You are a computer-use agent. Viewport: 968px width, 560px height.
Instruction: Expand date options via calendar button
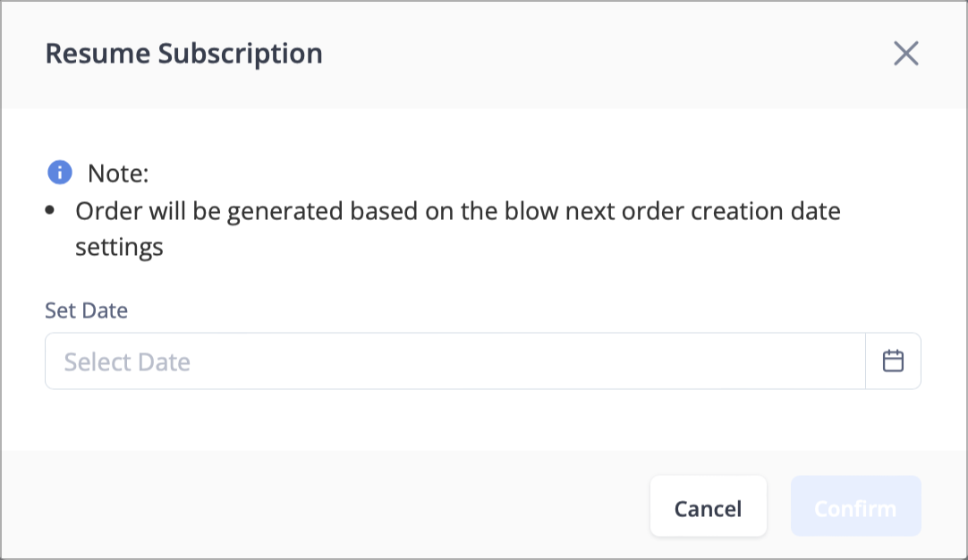coord(893,361)
